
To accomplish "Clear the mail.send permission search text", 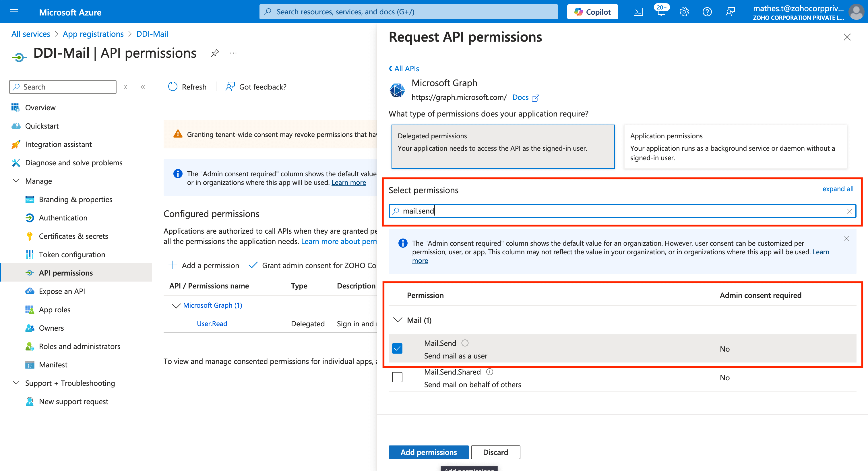I will click(x=849, y=211).
